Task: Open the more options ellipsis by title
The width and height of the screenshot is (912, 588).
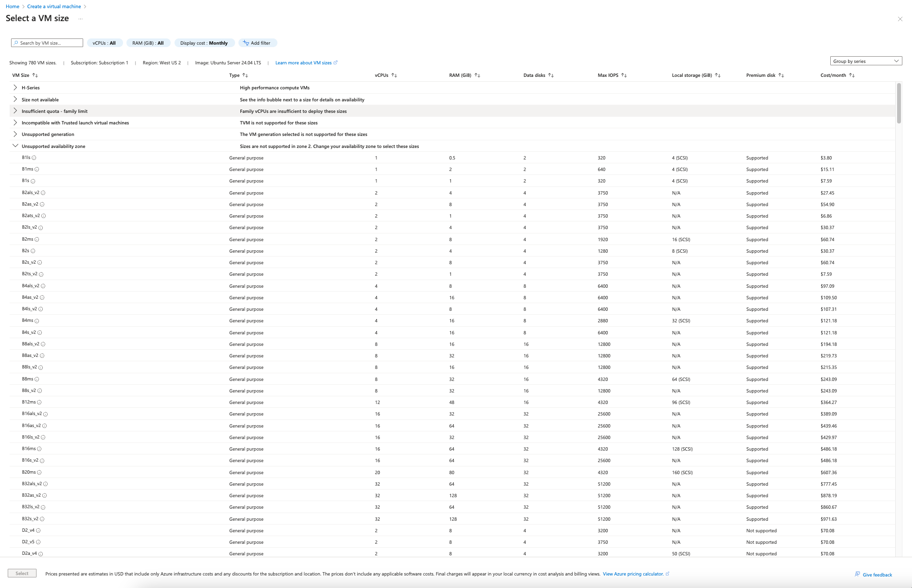Action: [81, 19]
